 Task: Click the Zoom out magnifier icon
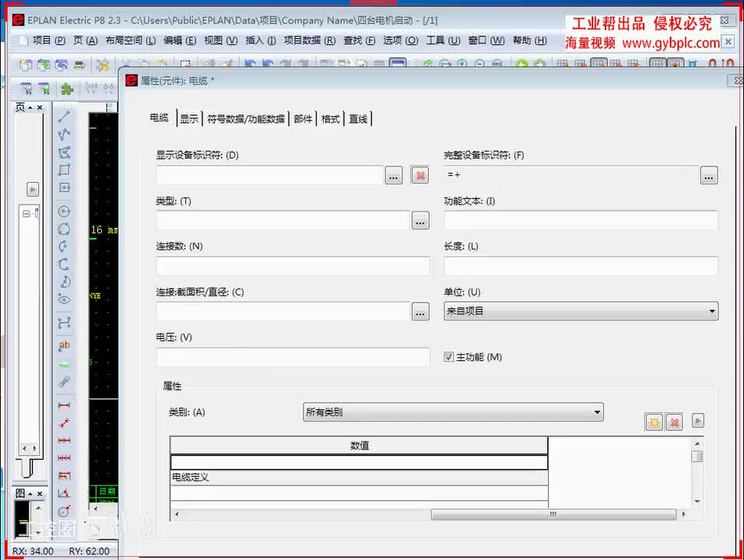click(479, 64)
